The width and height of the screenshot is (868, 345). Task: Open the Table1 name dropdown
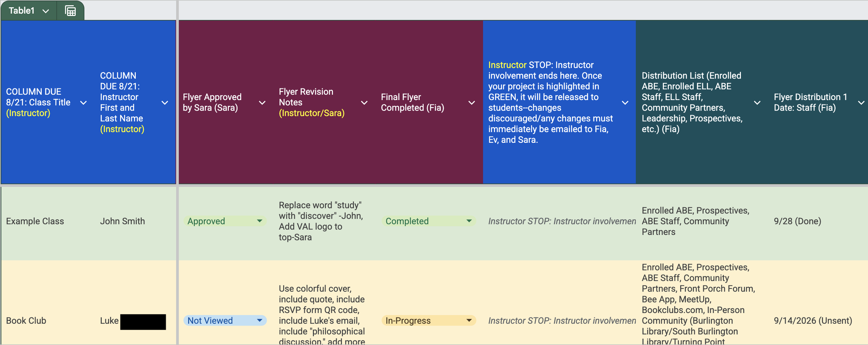pos(45,11)
